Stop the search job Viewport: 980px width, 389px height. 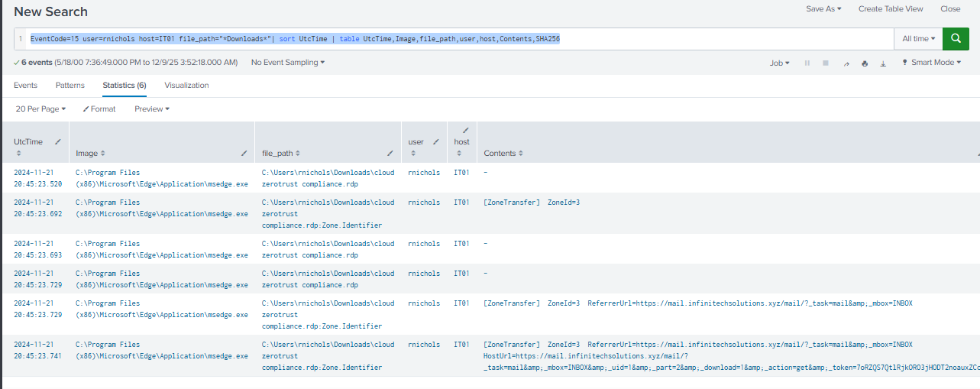[x=825, y=63]
